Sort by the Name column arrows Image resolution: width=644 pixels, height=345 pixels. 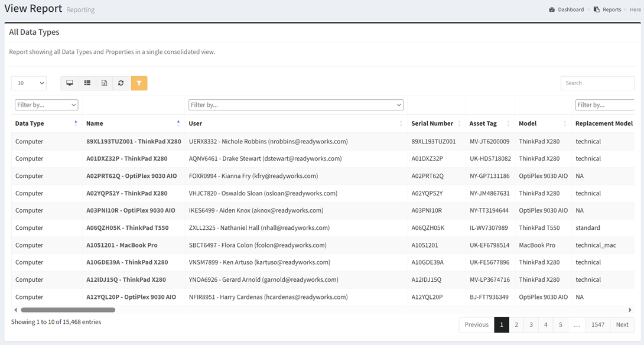click(178, 123)
